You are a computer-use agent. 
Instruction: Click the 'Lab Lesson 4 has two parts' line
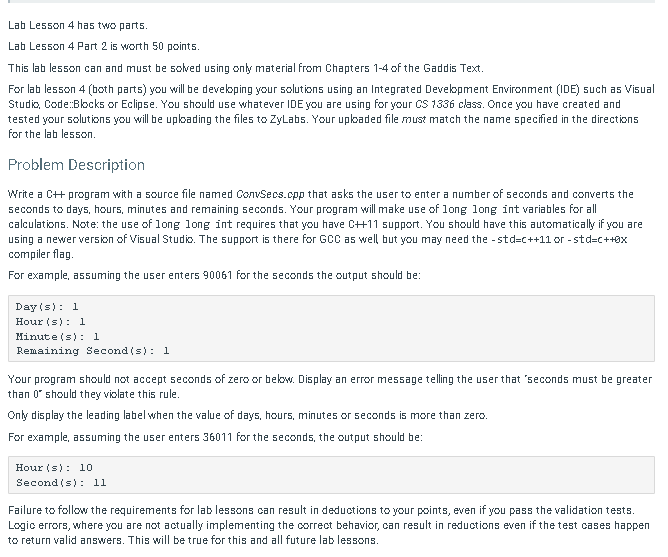point(78,26)
